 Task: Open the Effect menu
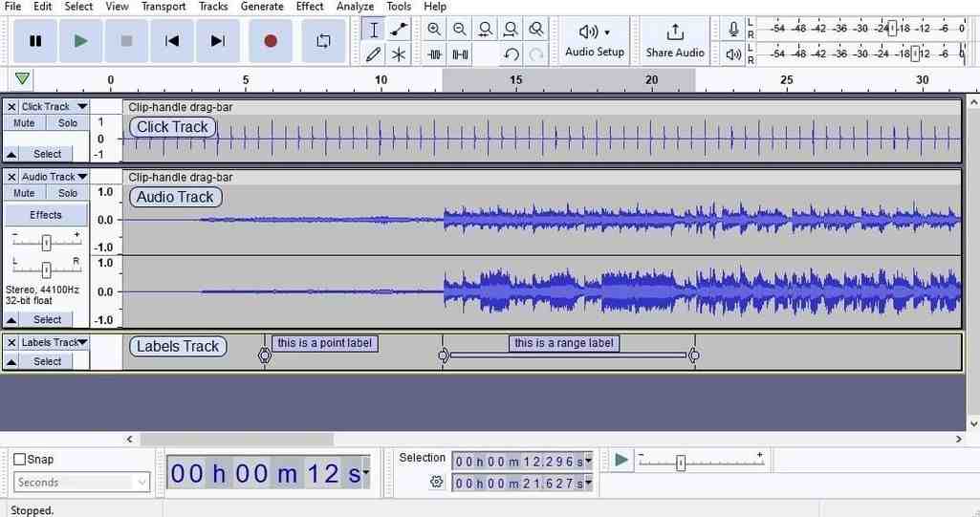pyautogui.click(x=310, y=7)
